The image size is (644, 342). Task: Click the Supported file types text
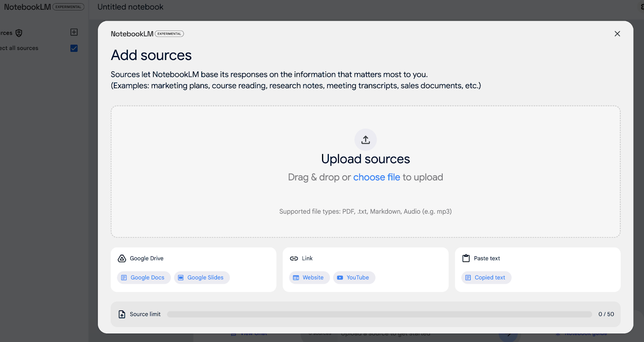click(x=365, y=212)
